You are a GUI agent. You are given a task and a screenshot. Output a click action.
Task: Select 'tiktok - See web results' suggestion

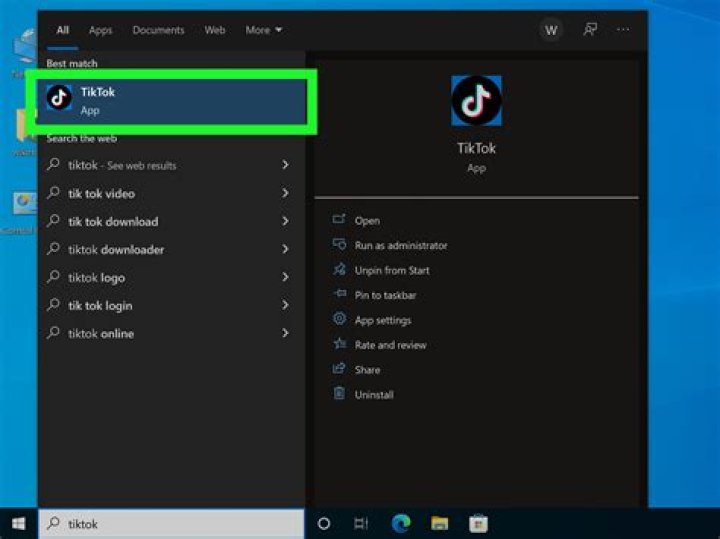pyautogui.click(x=122, y=165)
